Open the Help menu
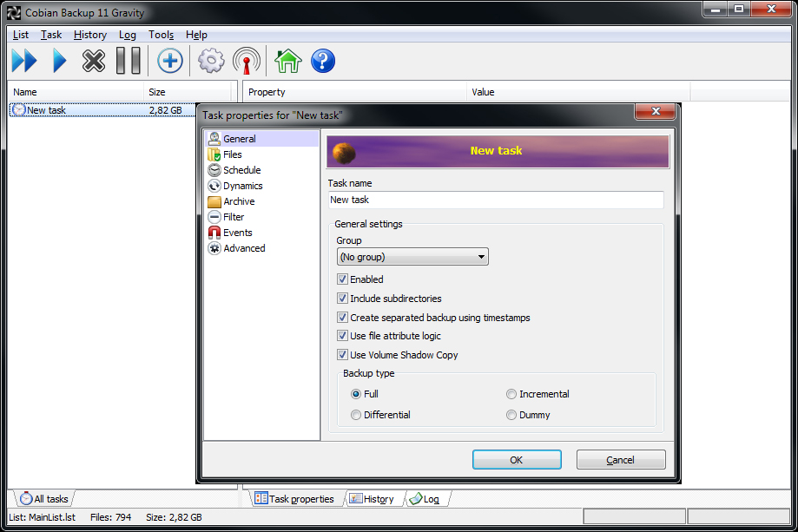798x532 pixels. (196, 35)
